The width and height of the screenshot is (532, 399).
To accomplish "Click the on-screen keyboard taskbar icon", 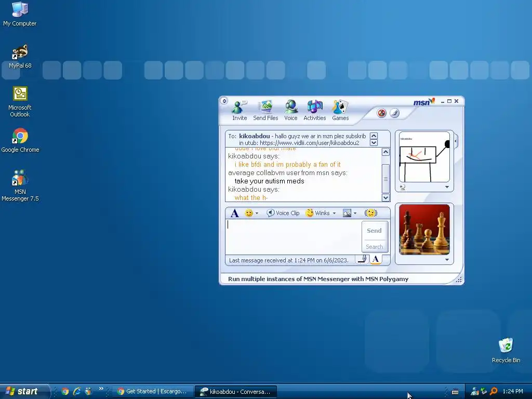I will click(455, 392).
